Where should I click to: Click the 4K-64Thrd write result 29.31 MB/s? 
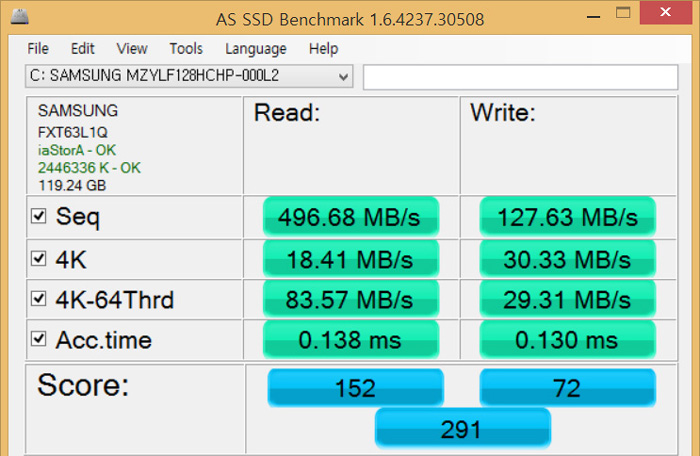[567, 299]
